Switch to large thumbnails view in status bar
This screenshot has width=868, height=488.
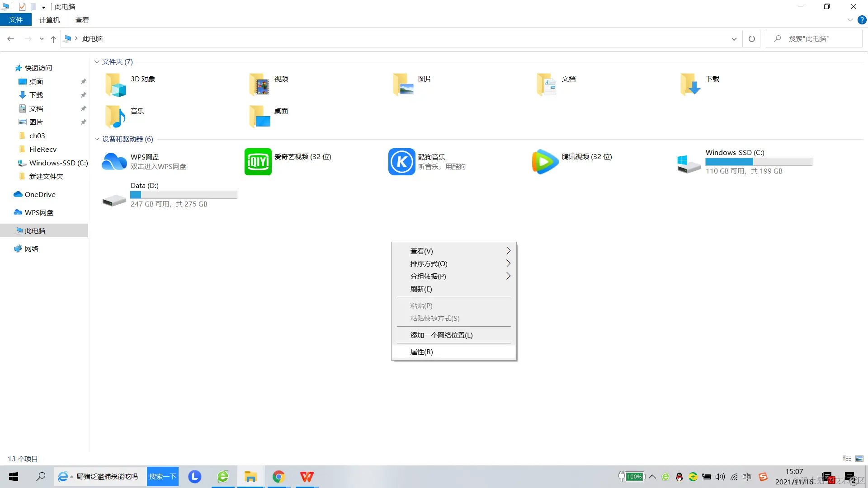coord(859,459)
